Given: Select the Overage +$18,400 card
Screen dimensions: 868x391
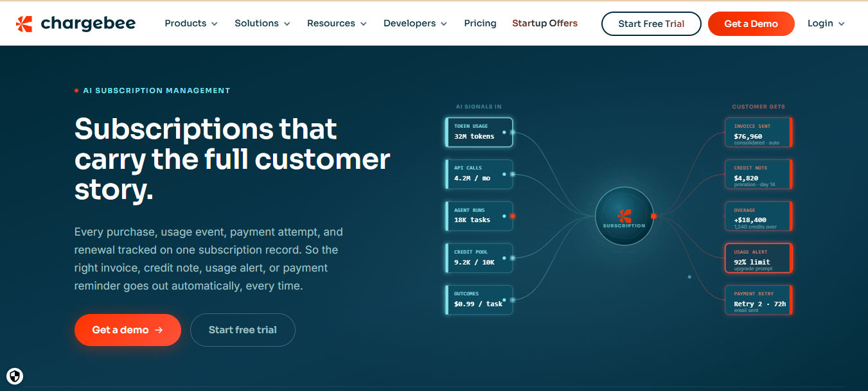Looking at the screenshot, I should tap(759, 216).
